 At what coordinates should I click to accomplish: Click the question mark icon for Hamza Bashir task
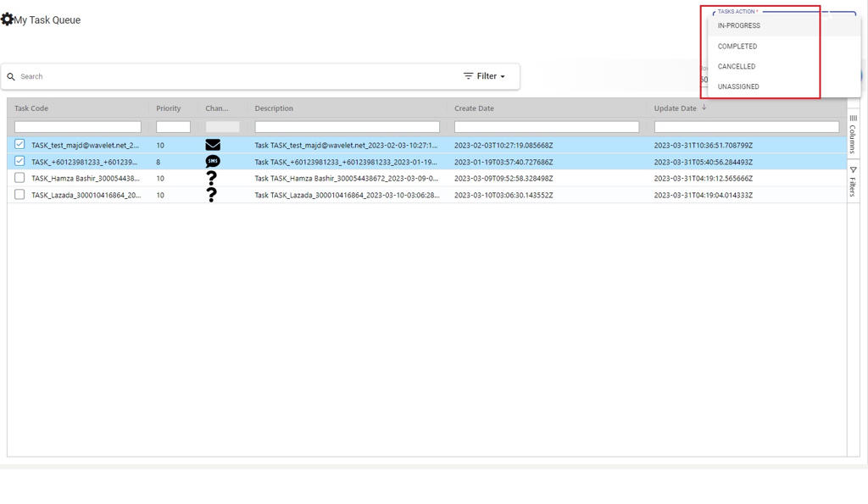tap(212, 178)
